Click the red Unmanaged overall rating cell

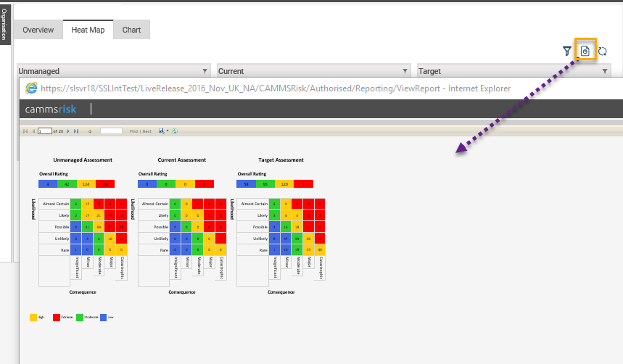click(104, 183)
